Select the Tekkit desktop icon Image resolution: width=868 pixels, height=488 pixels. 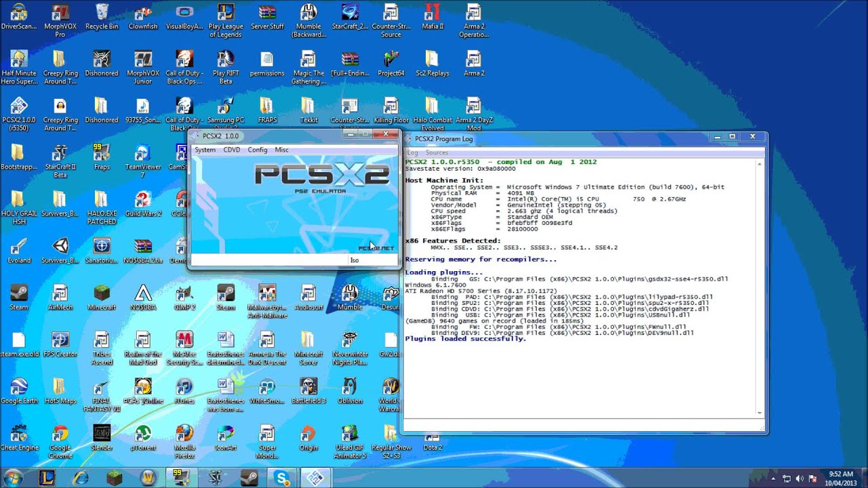click(309, 110)
